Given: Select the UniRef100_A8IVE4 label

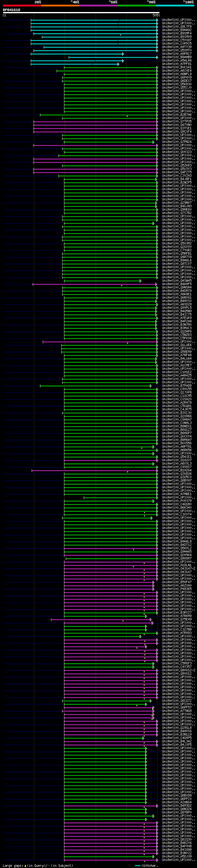Looking at the screenshot, I should [177, 71].
